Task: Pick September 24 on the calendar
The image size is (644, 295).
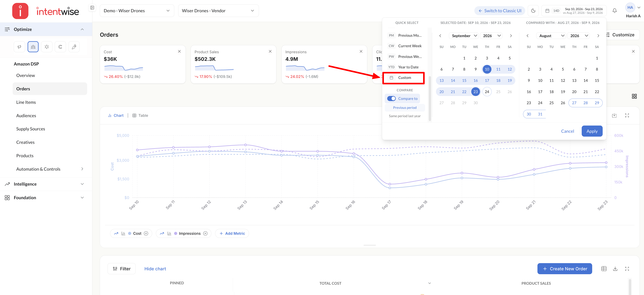Action: 487,92
